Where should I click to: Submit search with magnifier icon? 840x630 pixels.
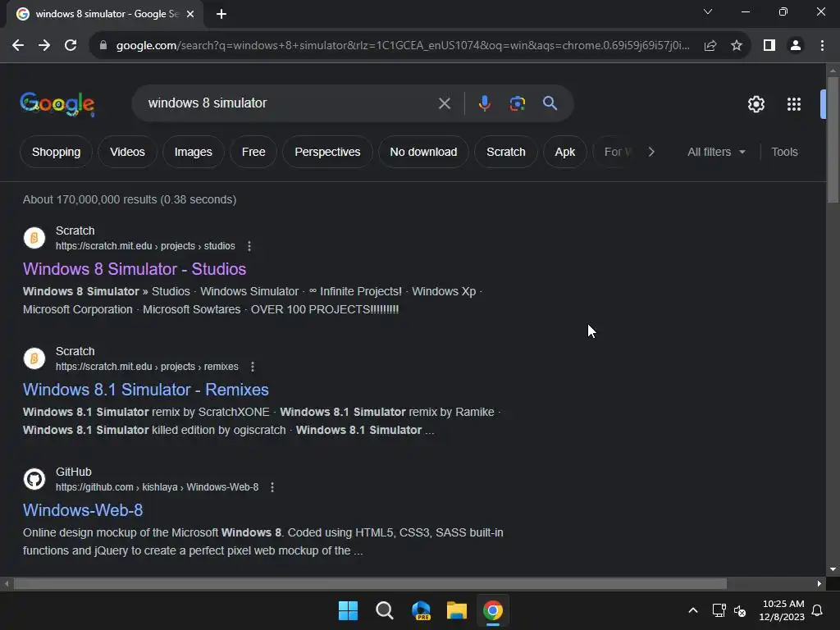550,103
